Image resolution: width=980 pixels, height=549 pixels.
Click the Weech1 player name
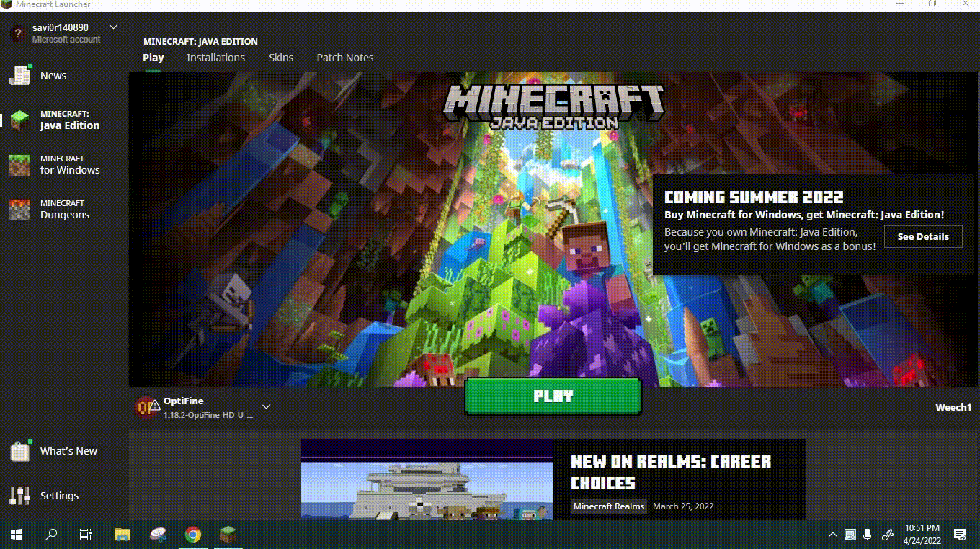click(x=953, y=408)
